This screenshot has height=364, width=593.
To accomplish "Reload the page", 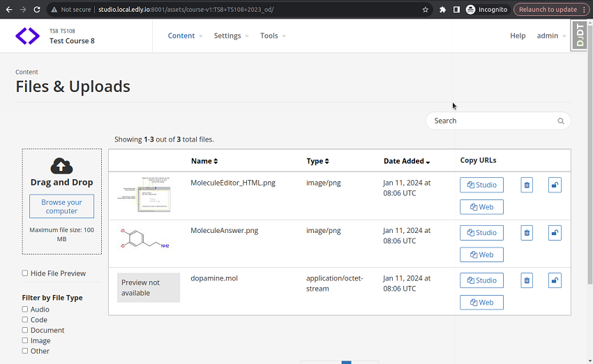I will tap(37, 10).
